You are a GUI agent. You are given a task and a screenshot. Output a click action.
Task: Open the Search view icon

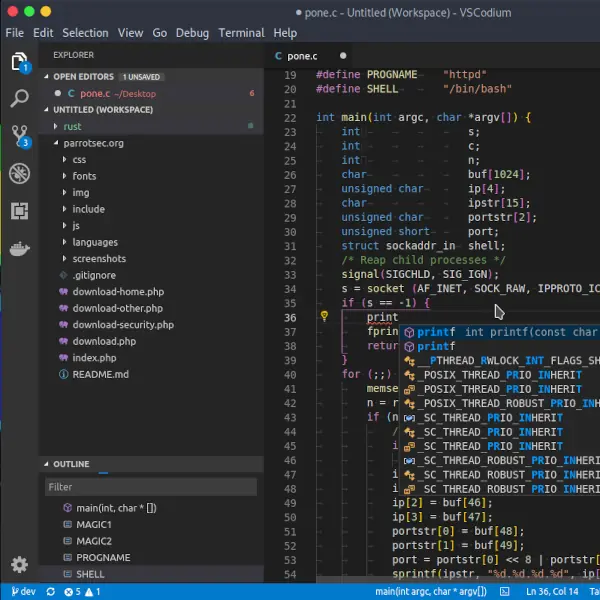coord(19,98)
